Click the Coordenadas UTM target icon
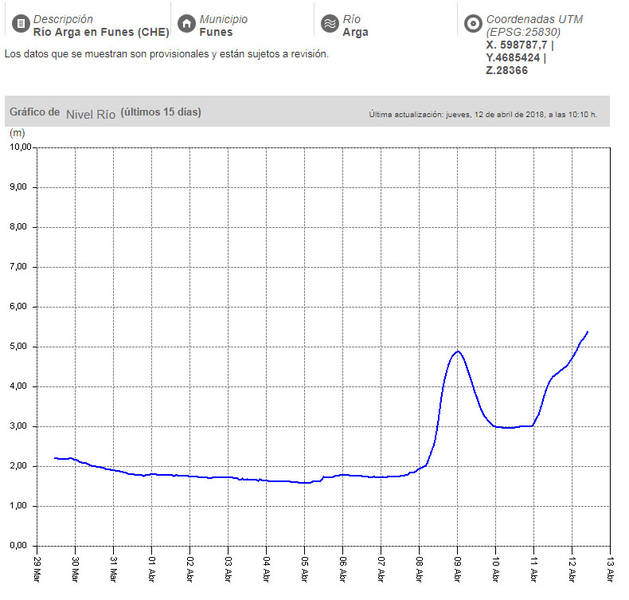This screenshot has width=629, height=600. (472, 23)
